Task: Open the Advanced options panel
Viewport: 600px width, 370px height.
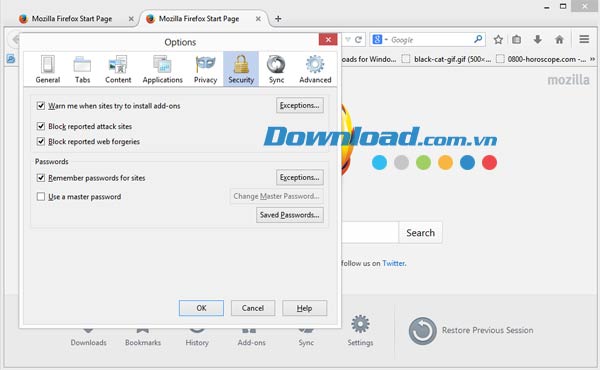Action: tap(315, 69)
